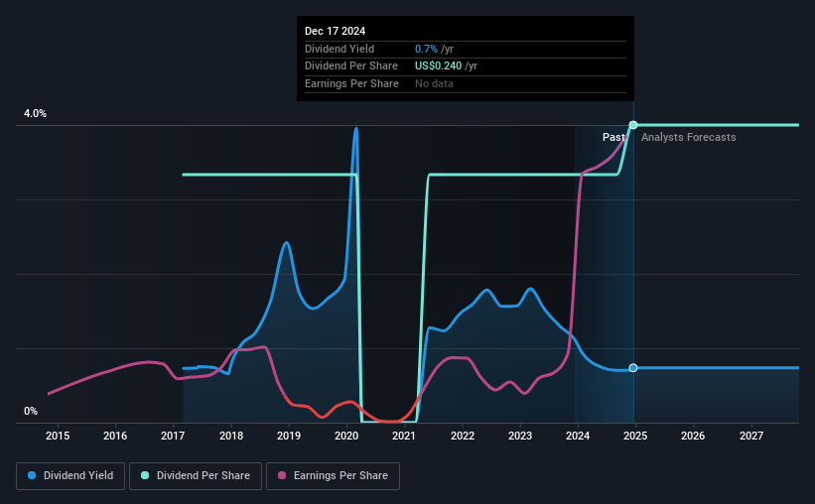The width and height of the screenshot is (815, 504).
Task: Click the Dividend Per Share data point marker
Action: pyautogui.click(x=633, y=125)
